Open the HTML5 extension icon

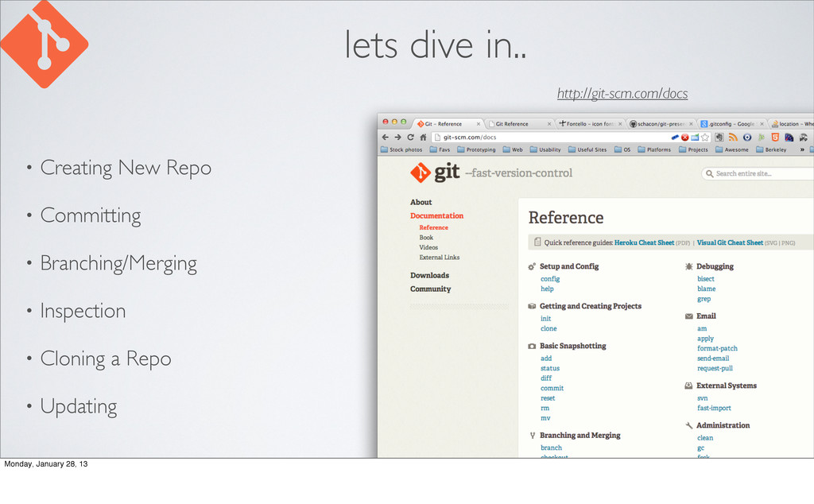[775, 138]
